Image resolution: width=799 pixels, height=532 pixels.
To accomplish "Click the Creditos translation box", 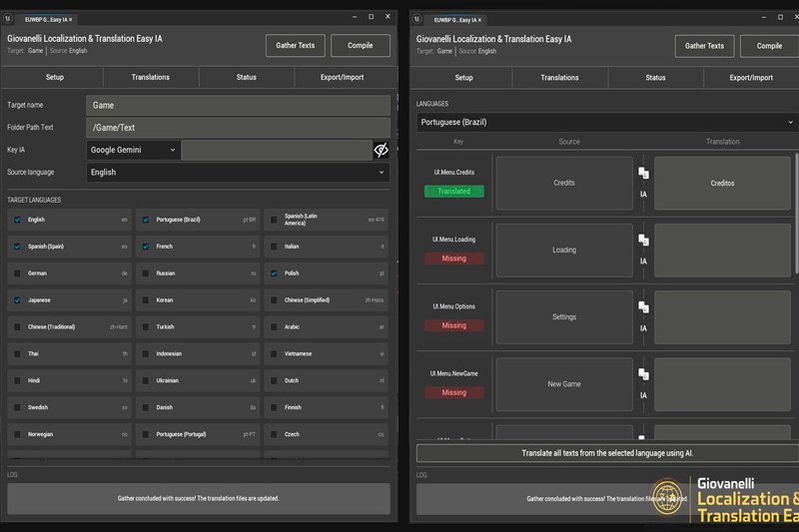I will [x=722, y=184].
